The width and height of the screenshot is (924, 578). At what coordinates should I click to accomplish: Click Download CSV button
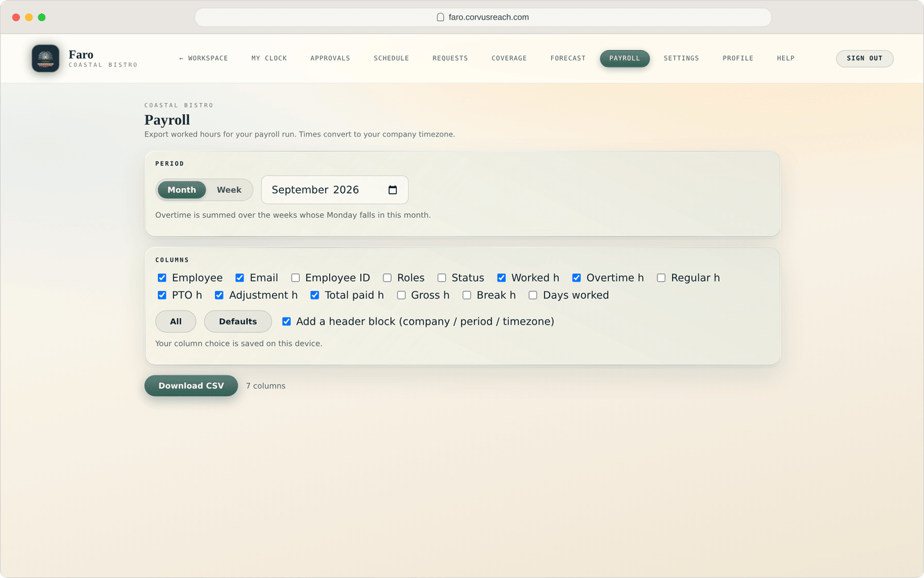click(x=191, y=386)
